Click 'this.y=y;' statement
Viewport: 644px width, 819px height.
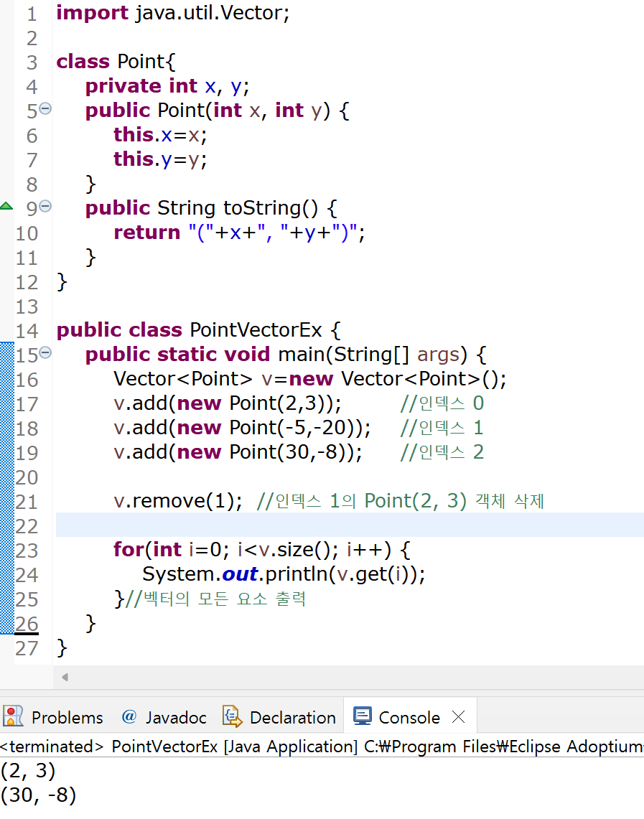pos(160,159)
